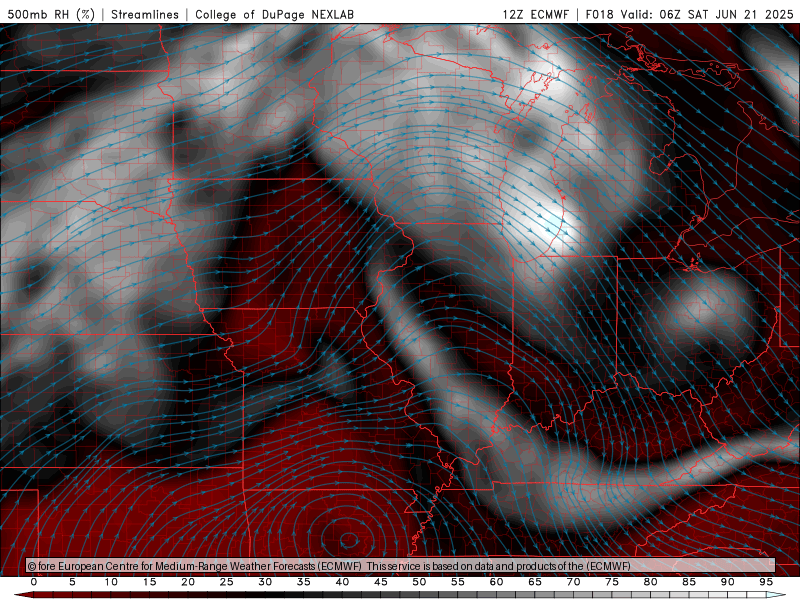Click the "75" value on the color scale
800x600 pixels.
coord(612,582)
